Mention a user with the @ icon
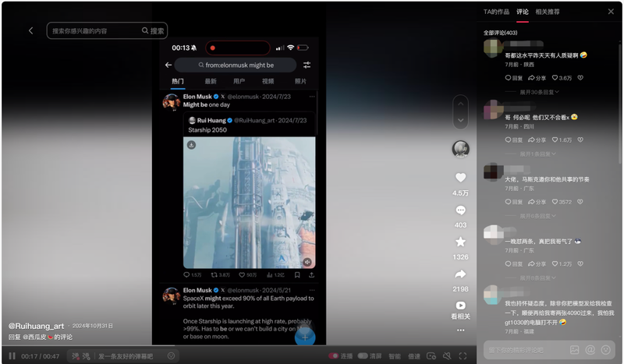The width and height of the screenshot is (624, 364). pos(590,350)
